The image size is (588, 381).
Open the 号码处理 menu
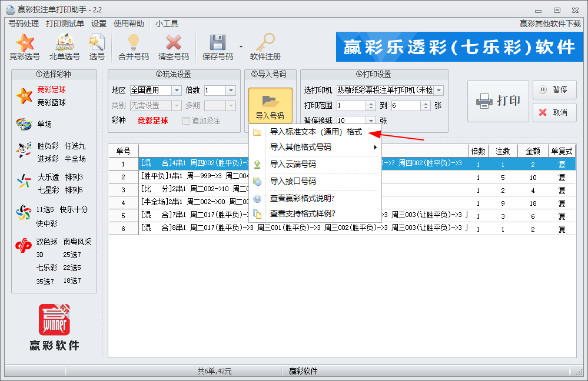(24, 24)
